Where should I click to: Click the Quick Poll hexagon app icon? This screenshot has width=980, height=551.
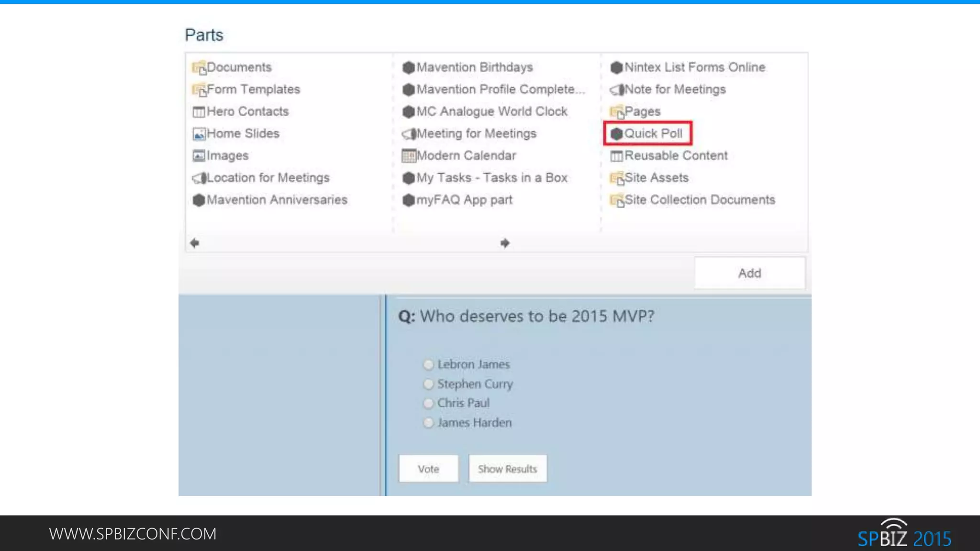click(616, 134)
